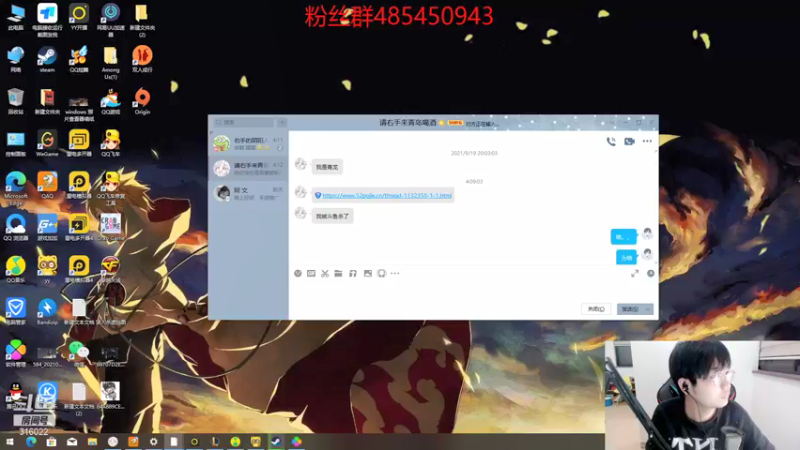Open the YY开播 desktop icon
The width and height of the screenshot is (800, 450).
point(79,17)
